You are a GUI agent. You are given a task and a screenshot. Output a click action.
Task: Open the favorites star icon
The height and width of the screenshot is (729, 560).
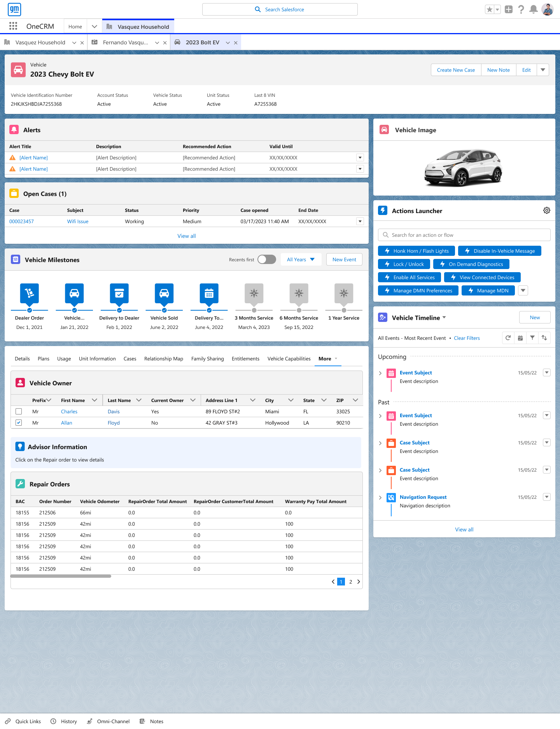[490, 9]
